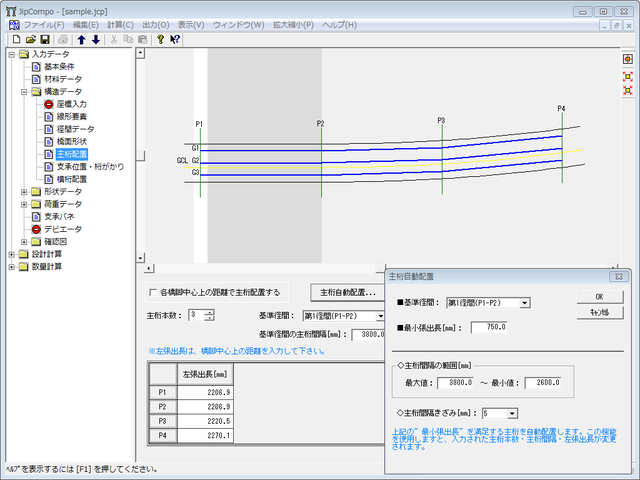Image resolution: width=640 pixels, height=480 pixels.
Task: Click the Open file toolbar icon
Action: (31, 39)
